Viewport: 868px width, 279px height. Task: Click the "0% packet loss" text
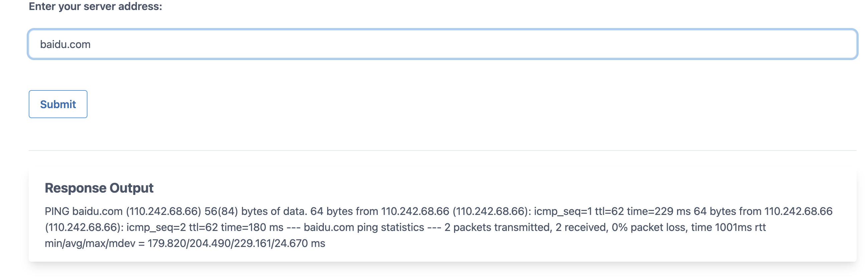pos(649,228)
